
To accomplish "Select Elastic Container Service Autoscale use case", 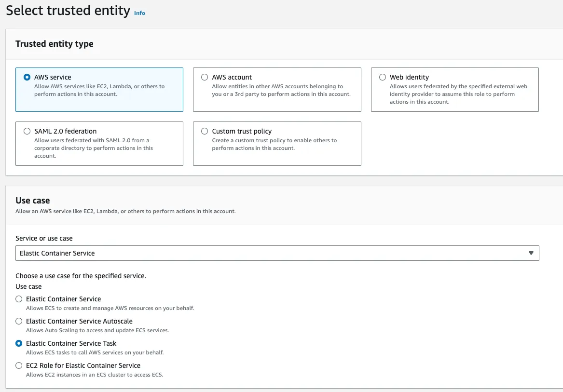I will (19, 321).
